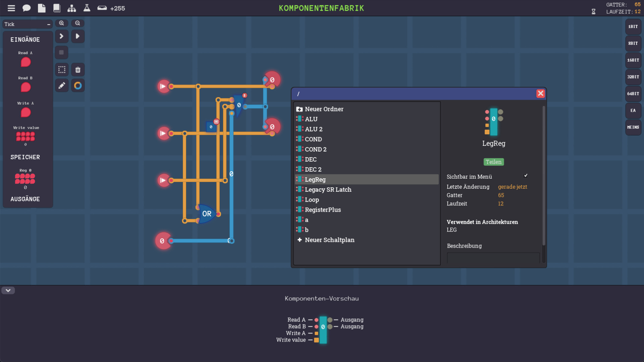The height and width of the screenshot is (362, 644).
Task: Click the speech bubble icon
Action: point(26,8)
